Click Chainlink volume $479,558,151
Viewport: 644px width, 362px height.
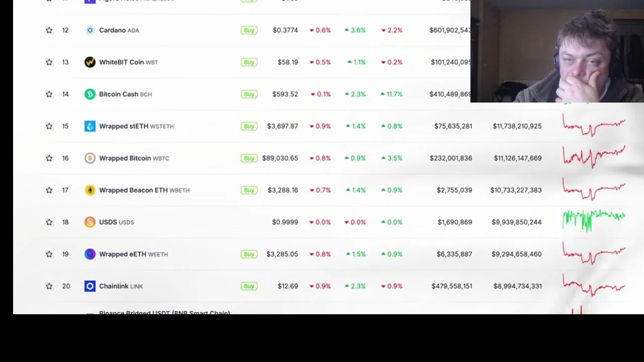[452, 286]
